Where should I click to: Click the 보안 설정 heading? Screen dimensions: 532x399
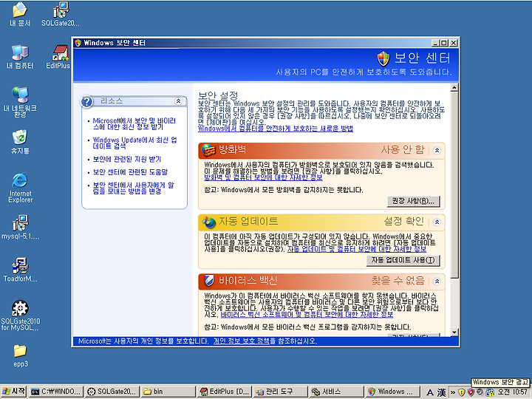218,95
